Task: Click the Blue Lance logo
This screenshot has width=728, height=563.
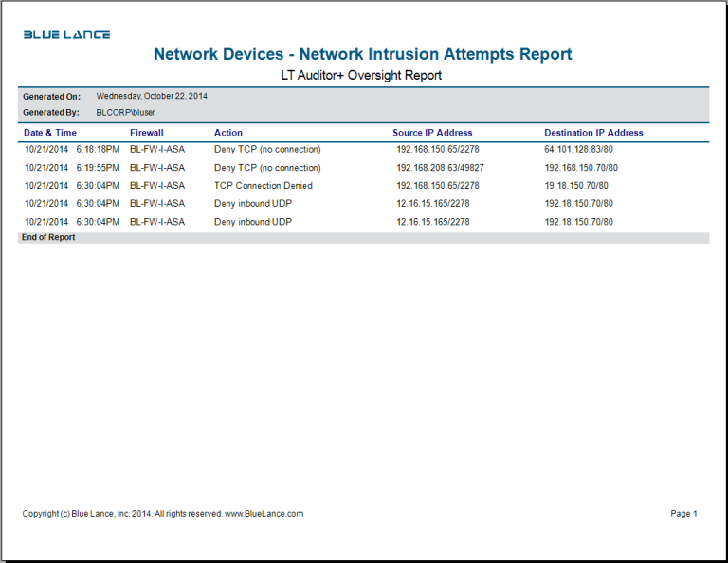Action: (66, 35)
